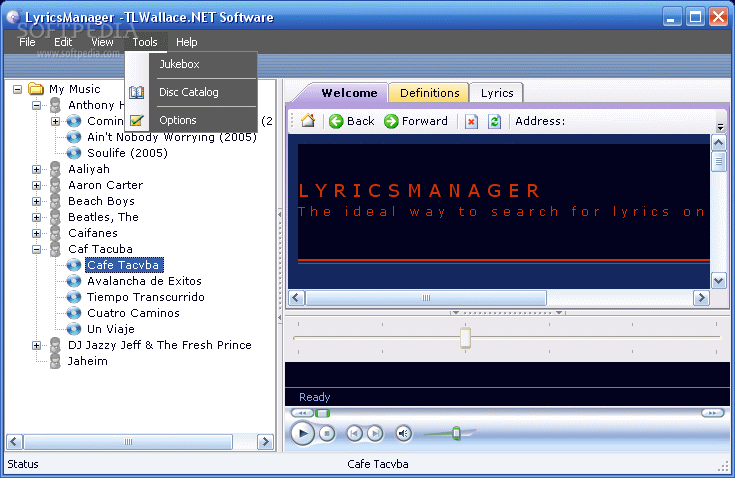This screenshot has width=735, height=478.
Task: Collapse the Anthony H artist node
Action: coord(37,105)
